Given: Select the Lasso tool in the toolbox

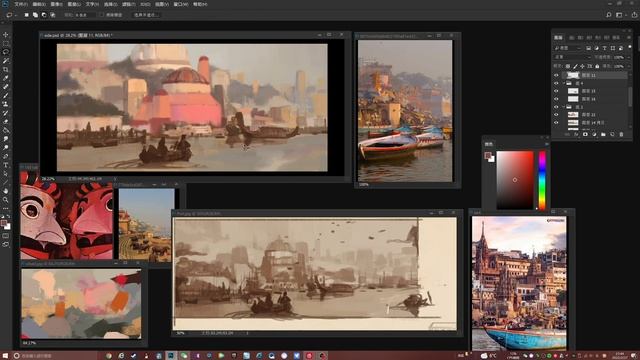Looking at the screenshot, I should [x=6, y=52].
